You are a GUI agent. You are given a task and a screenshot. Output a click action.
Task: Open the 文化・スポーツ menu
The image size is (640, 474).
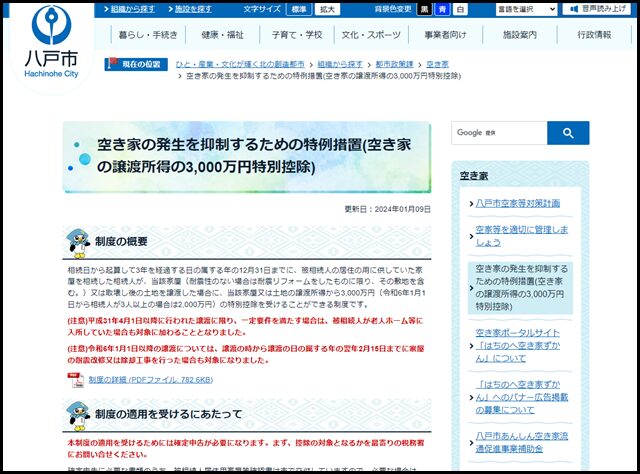(371, 35)
